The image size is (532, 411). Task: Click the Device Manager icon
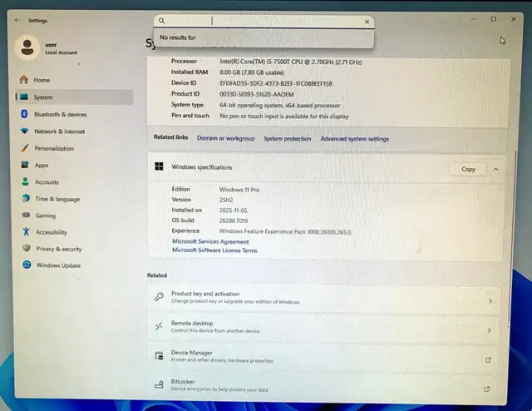pos(159,355)
